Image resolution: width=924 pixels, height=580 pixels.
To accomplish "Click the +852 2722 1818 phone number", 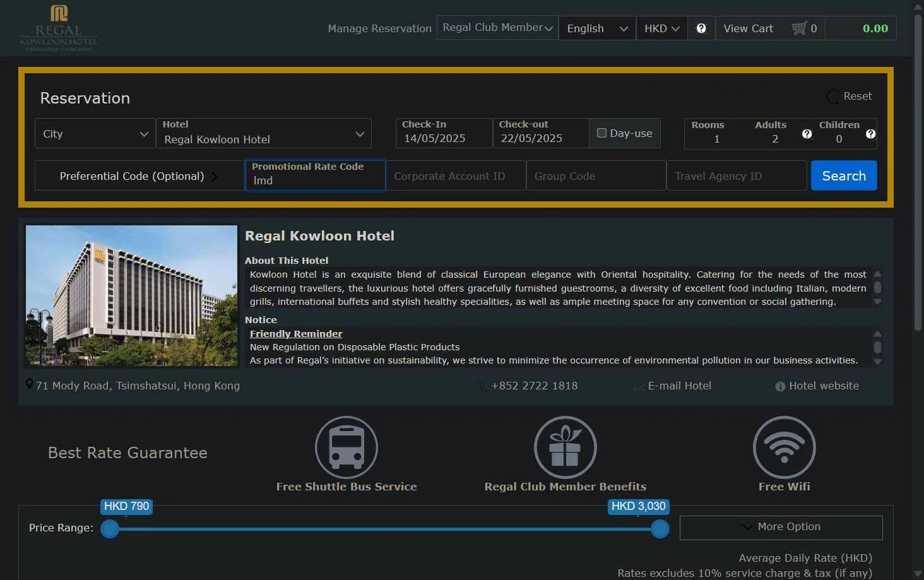I will pos(534,386).
